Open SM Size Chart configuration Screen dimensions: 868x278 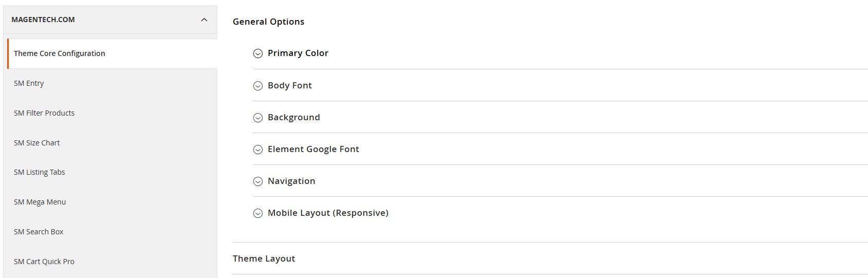tap(36, 143)
